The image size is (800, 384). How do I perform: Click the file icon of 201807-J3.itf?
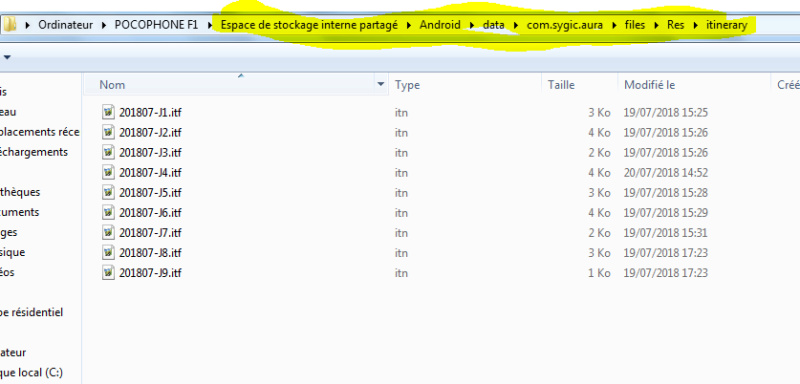click(108, 152)
